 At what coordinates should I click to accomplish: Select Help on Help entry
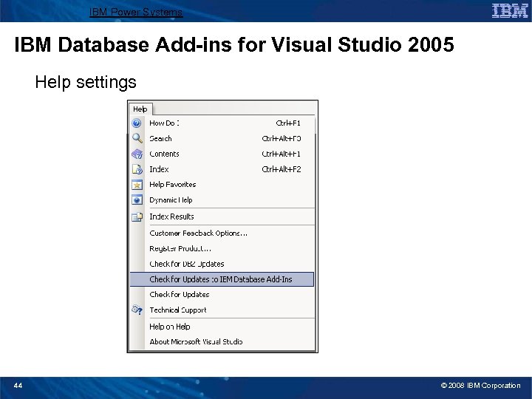pos(222,327)
